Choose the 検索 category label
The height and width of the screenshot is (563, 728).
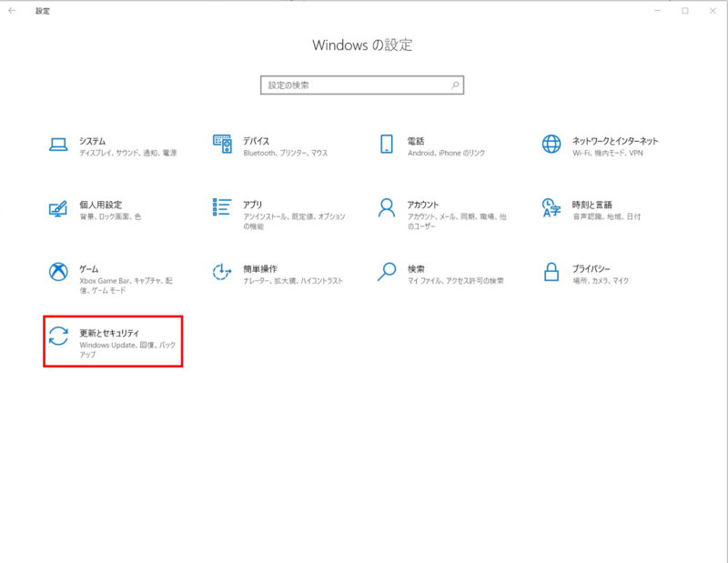pyautogui.click(x=416, y=268)
